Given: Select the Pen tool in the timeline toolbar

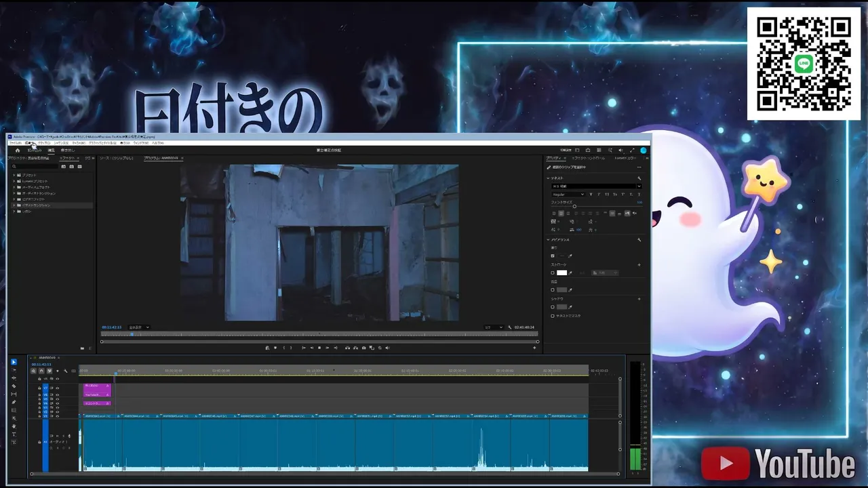Looking at the screenshot, I should point(14,402).
